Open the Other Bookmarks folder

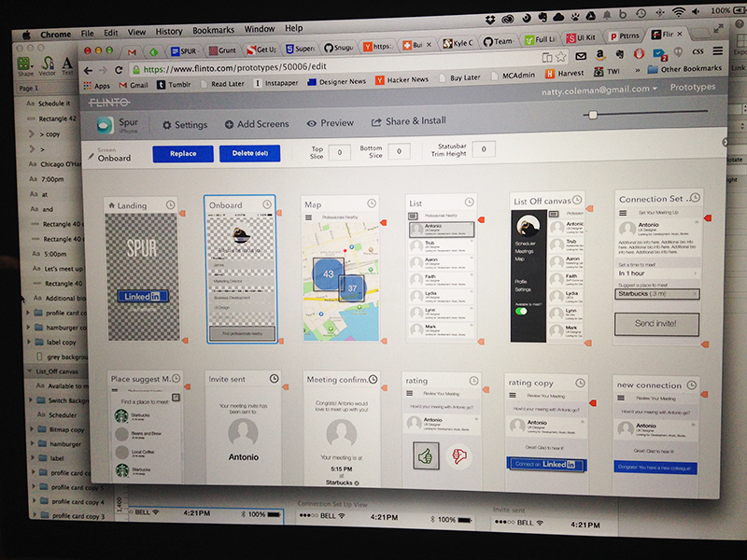685,69
